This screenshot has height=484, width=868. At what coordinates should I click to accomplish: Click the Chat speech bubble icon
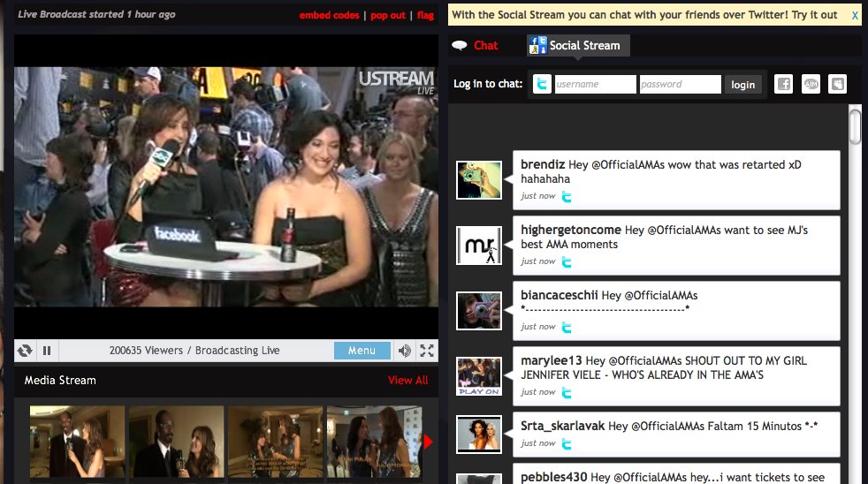point(460,45)
